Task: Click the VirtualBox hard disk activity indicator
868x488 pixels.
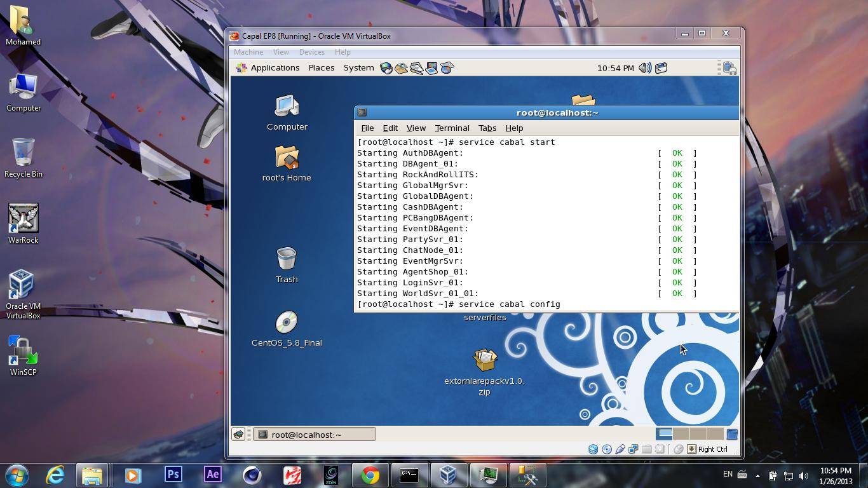Action: click(x=593, y=449)
